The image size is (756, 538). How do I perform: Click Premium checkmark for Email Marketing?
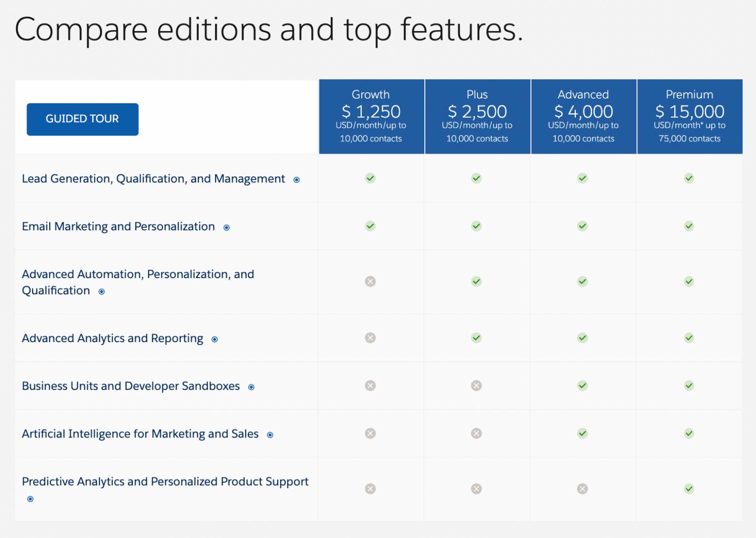(689, 226)
